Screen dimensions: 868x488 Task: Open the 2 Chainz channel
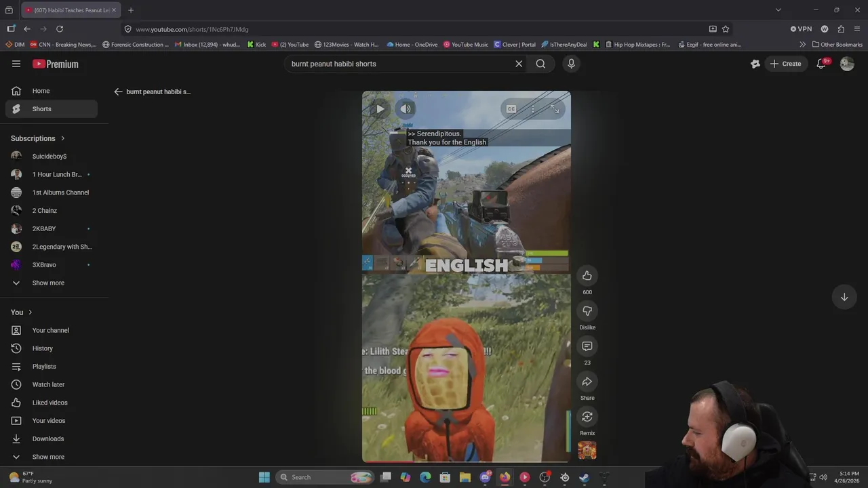(x=52, y=211)
